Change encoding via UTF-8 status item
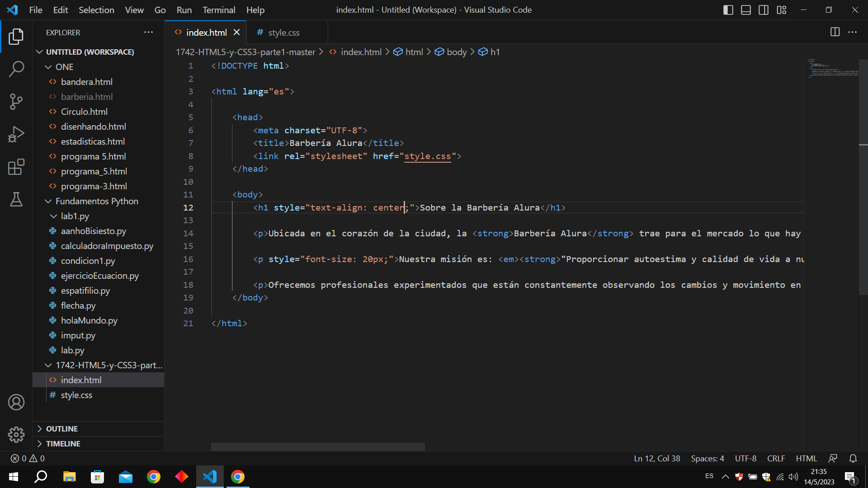The height and width of the screenshot is (488, 868). pyautogui.click(x=745, y=458)
